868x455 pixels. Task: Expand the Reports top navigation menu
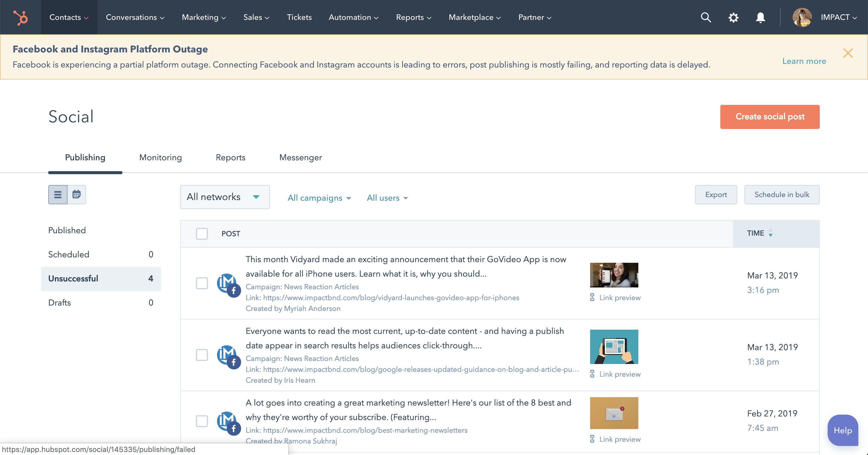pyautogui.click(x=414, y=17)
